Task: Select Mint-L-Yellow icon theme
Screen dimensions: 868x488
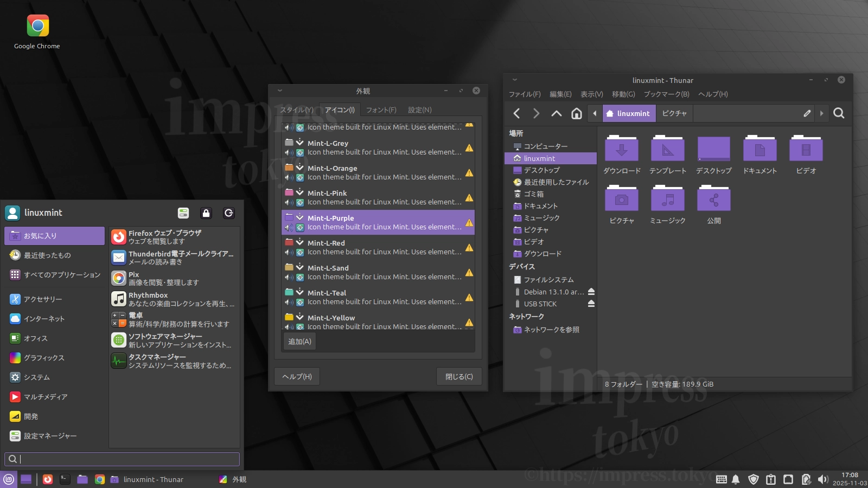Action: [378, 321]
